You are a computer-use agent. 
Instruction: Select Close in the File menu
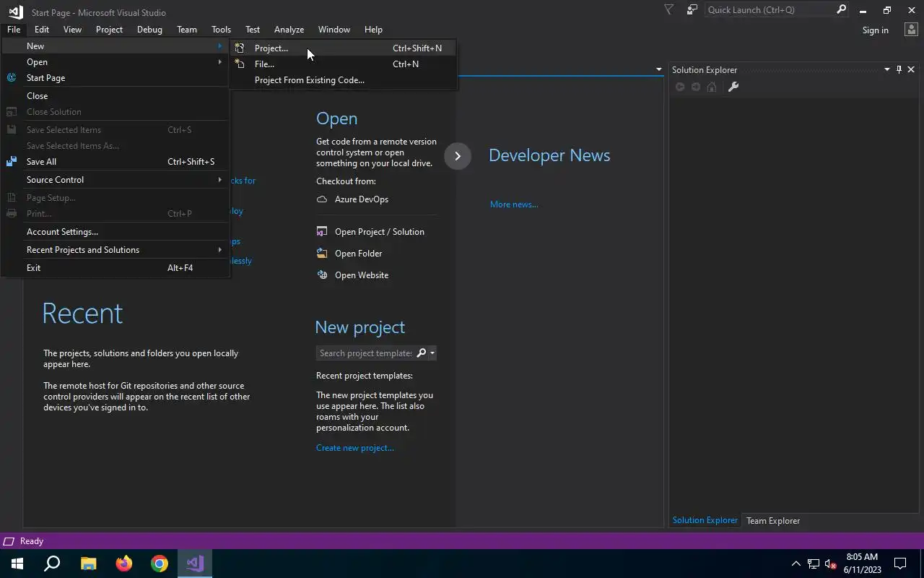(115, 96)
